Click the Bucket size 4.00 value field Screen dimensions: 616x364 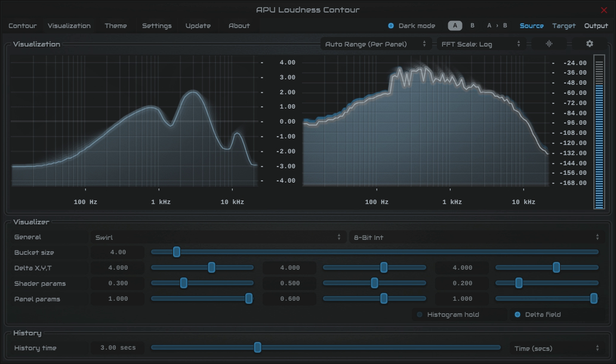pos(118,252)
